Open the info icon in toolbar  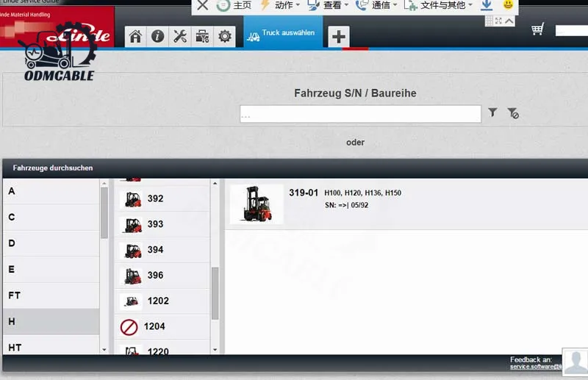pyautogui.click(x=157, y=37)
